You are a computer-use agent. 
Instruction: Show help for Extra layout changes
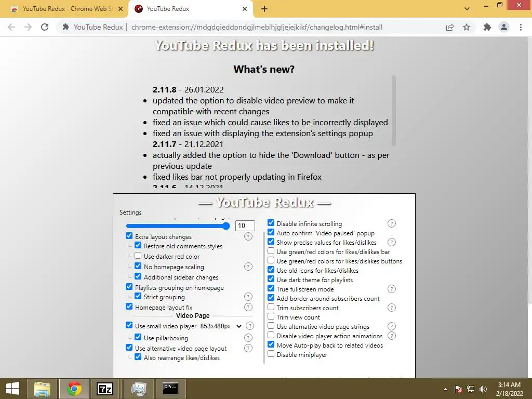pyautogui.click(x=248, y=236)
